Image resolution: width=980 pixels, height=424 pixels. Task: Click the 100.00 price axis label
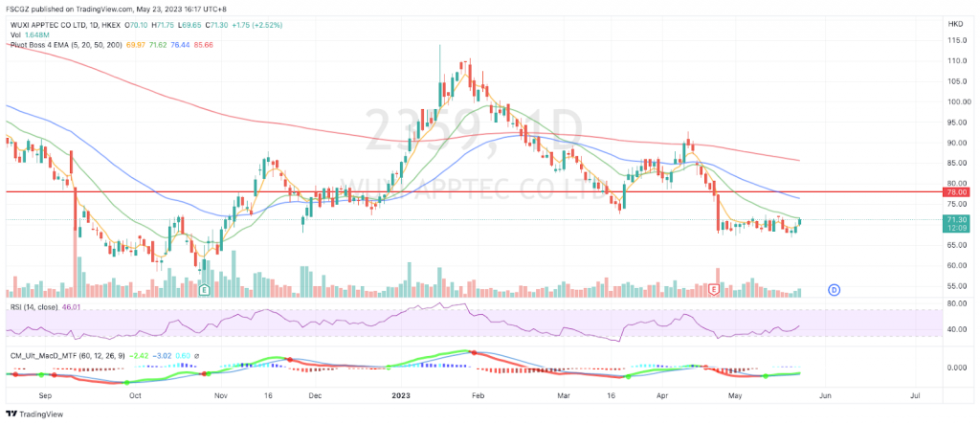[x=957, y=102]
